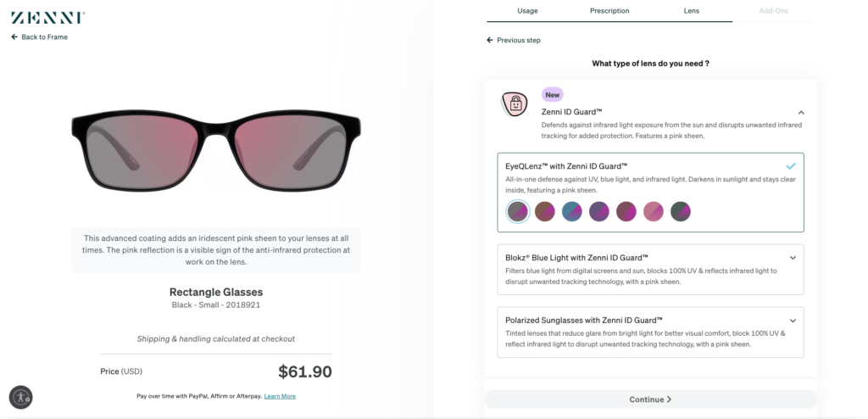868x419 pixels.
Task: Switch to the Prescription step tab
Action: coord(609,11)
